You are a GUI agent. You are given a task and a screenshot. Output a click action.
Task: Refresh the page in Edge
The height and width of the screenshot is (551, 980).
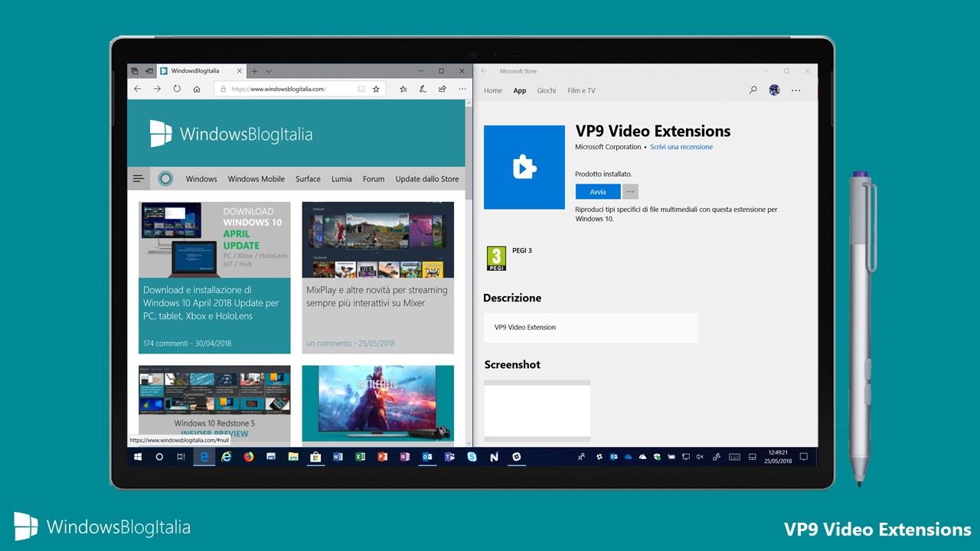pyautogui.click(x=177, y=89)
